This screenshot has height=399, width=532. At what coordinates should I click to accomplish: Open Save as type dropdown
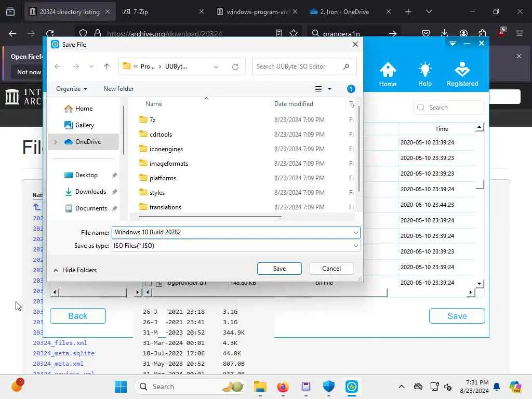[x=355, y=246]
